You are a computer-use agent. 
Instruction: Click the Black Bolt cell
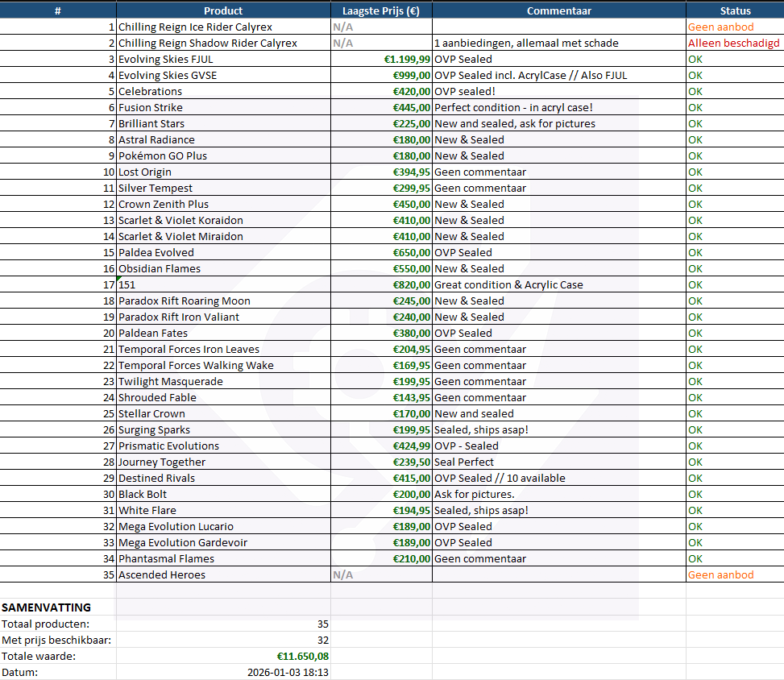(223, 494)
